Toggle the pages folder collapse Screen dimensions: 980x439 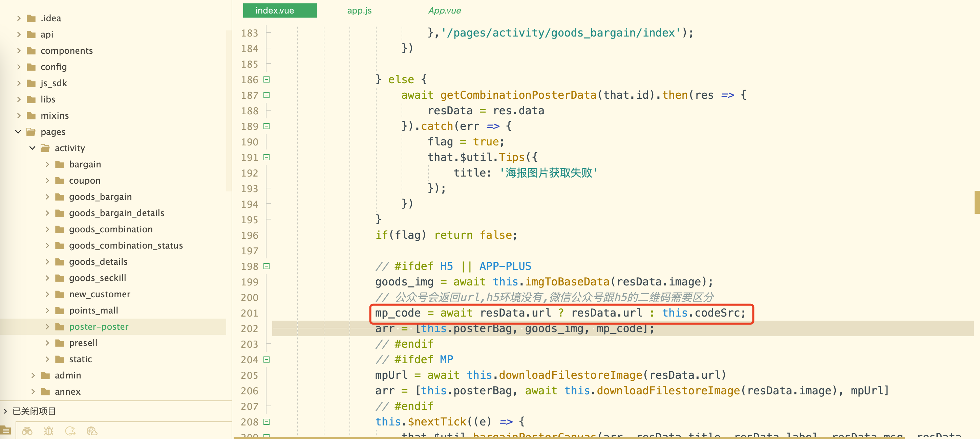(17, 132)
